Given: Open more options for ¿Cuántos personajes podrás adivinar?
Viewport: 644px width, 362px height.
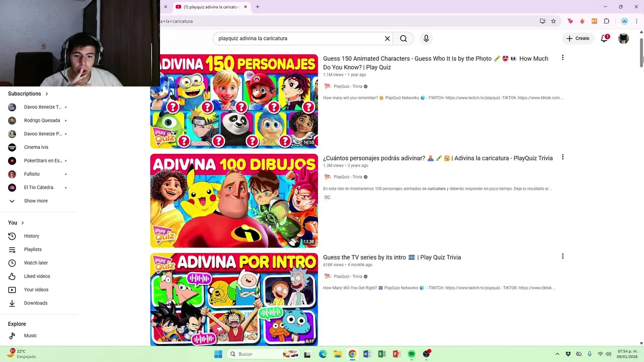Looking at the screenshot, I should 562,157.
